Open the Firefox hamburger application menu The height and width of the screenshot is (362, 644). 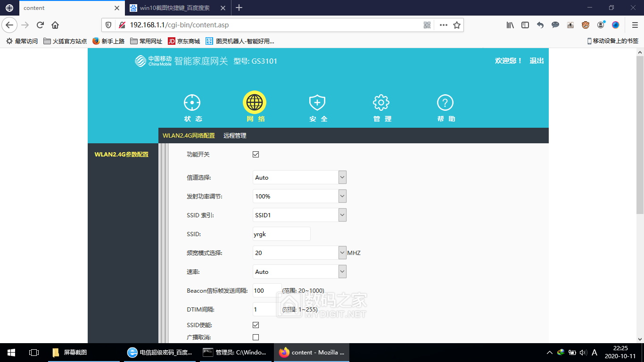[635, 25]
